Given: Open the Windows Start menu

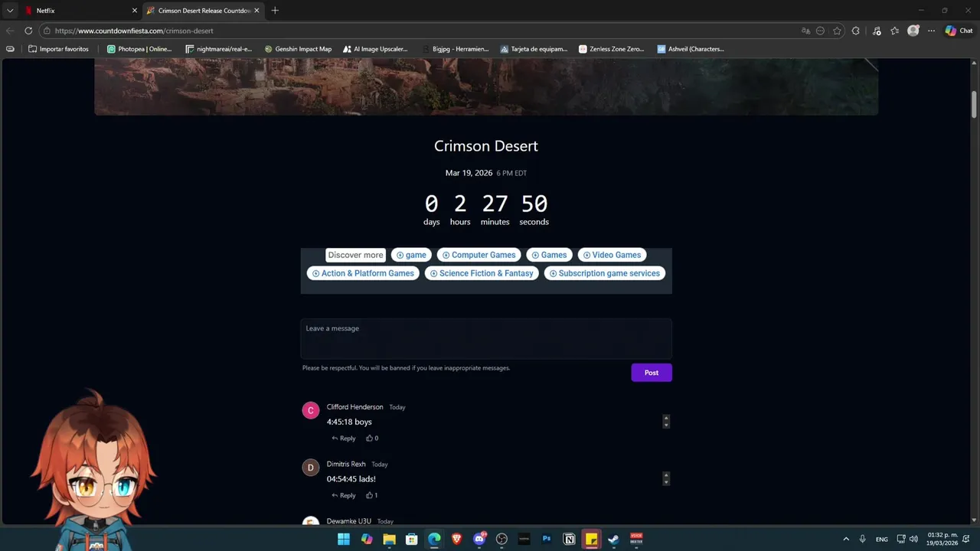Looking at the screenshot, I should click(x=344, y=539).
